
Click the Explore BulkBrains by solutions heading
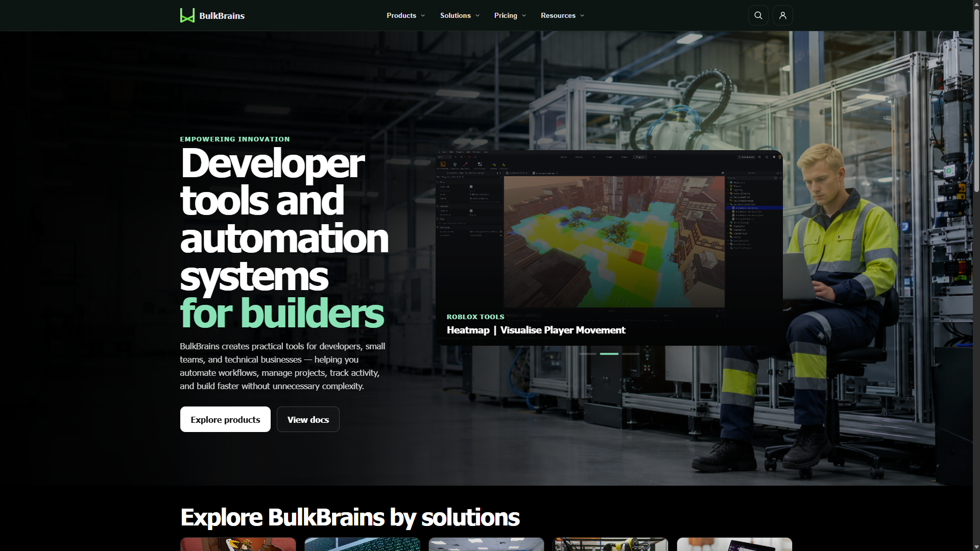tap(350, 517)
